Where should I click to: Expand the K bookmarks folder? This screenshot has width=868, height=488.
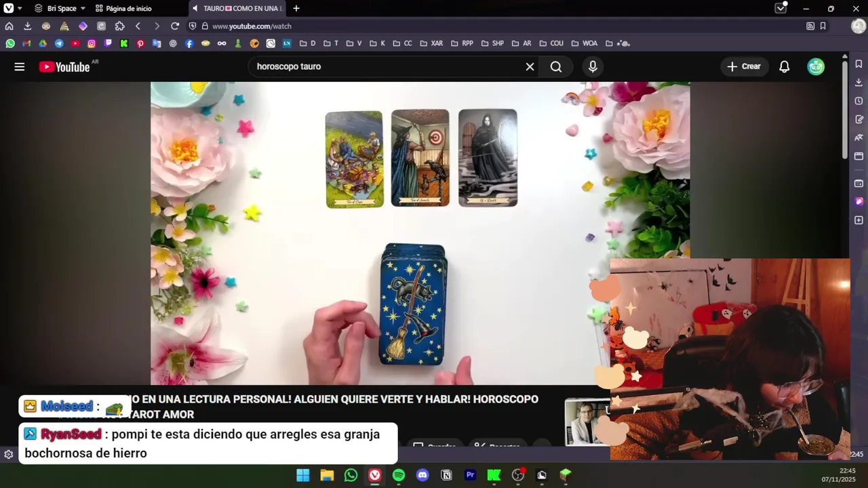coord(377,43)
